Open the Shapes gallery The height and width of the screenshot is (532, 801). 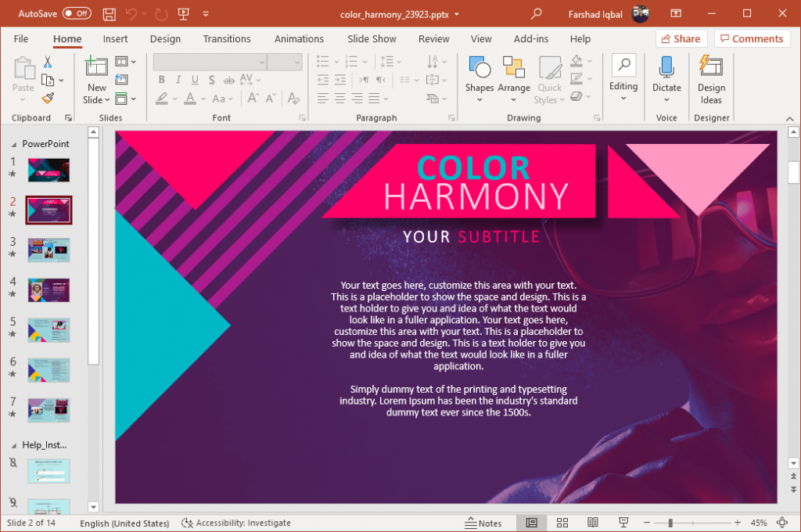coord(479,74)
